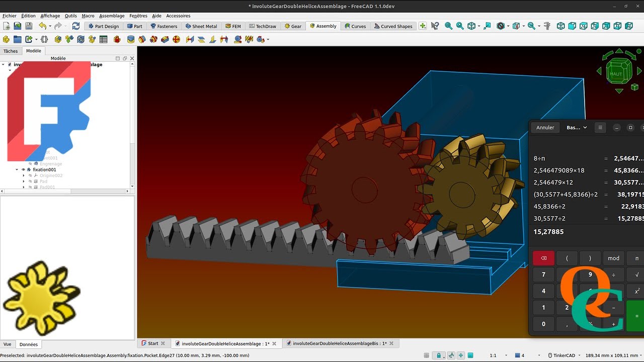Open the undo history dropdown arrow
644x362 pixels.
point(50,26)
